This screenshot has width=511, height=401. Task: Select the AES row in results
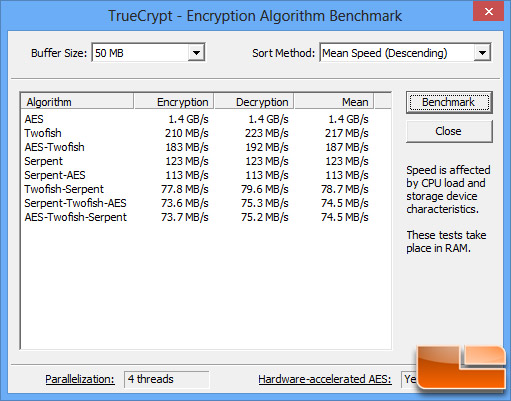[x=197, y=119]
